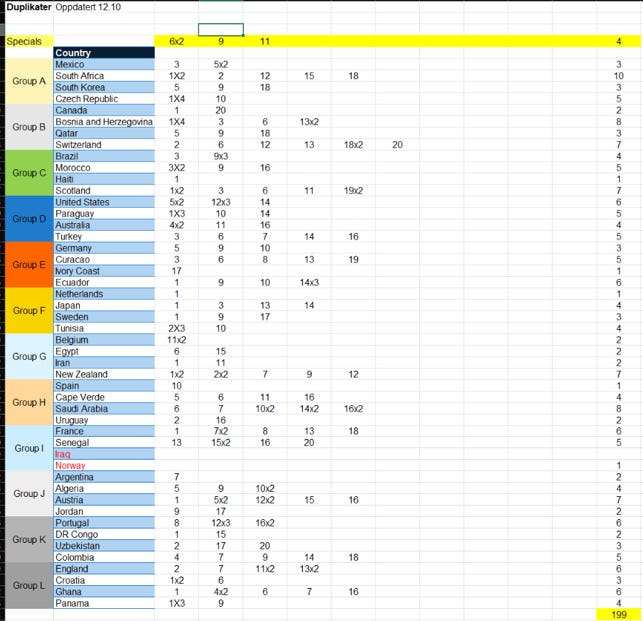Click the DR Congo cell
The width and height of the screenshot is (643, 621).
(x=104, y=534)
